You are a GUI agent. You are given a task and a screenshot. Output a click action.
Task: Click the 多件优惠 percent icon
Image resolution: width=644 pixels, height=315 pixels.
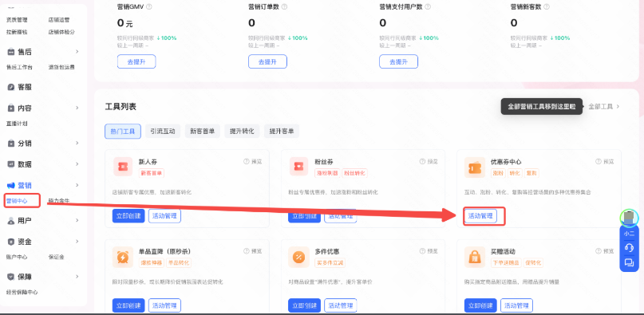(x=298, y=257)
